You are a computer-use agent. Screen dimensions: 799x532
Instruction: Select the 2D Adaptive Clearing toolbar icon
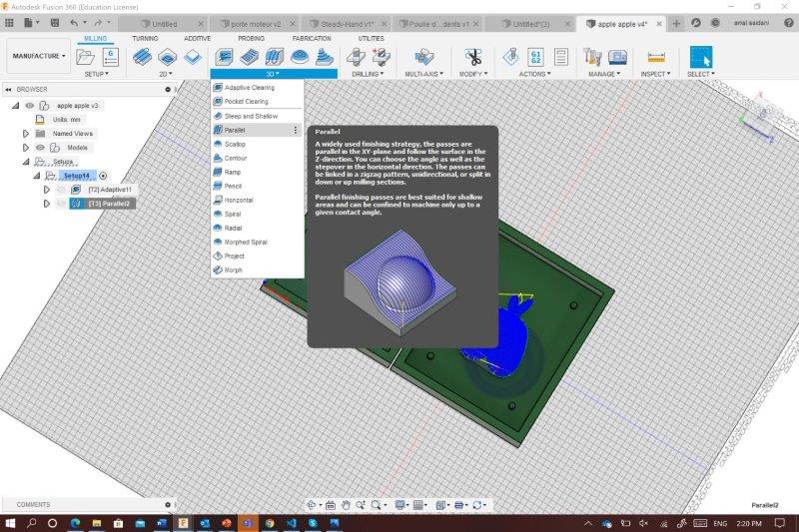[x=142, y=57]
